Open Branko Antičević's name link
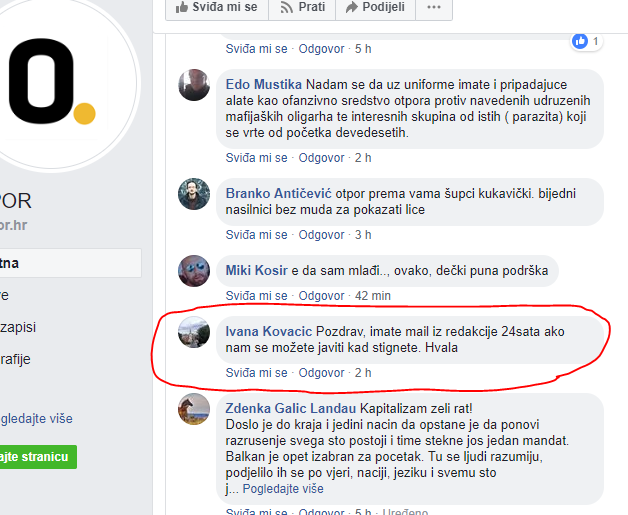 point(278,193)
